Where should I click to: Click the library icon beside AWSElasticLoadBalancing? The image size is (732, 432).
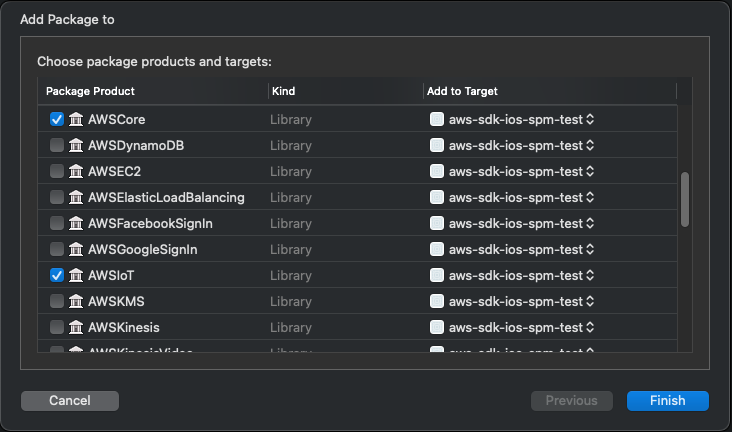76,198
